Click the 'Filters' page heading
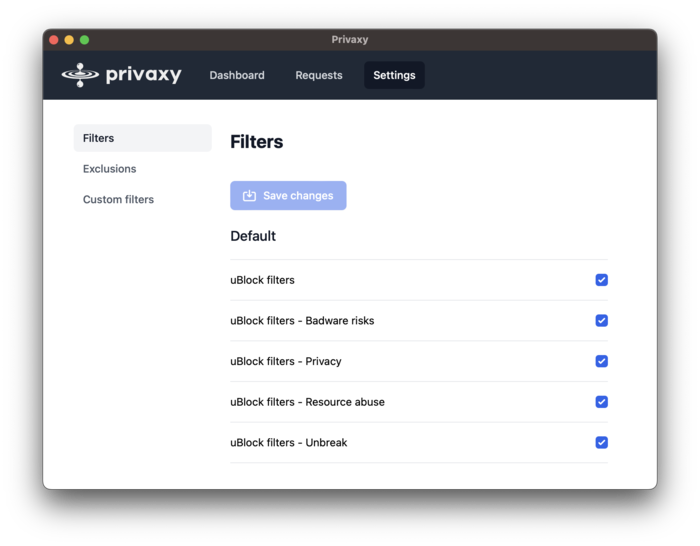Viewport: 700px width, 546px height. point(257,142)
